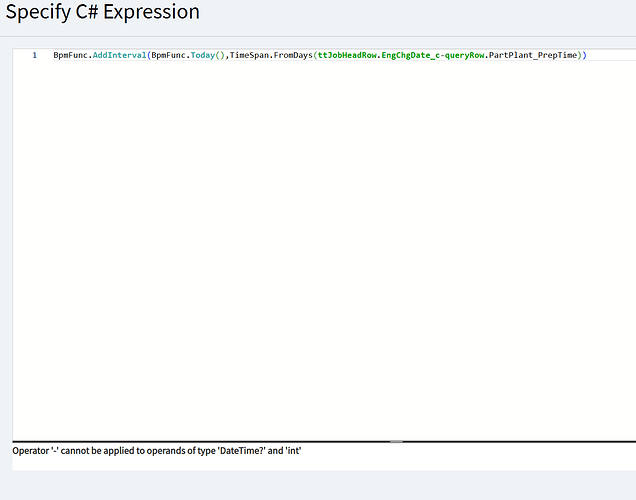This screenshot has height=500, width=636.
Task: Click the splitter handle above the error pane
Action: pos(396,441)
